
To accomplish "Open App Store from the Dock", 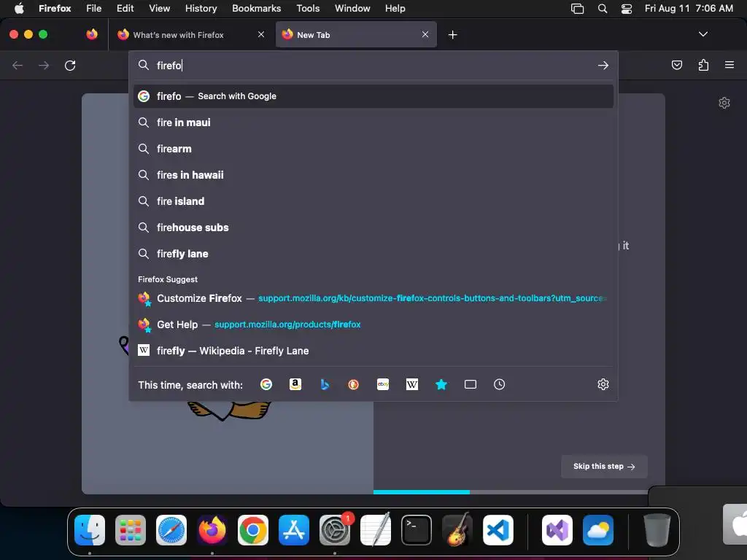I will (x=294, y=530).
